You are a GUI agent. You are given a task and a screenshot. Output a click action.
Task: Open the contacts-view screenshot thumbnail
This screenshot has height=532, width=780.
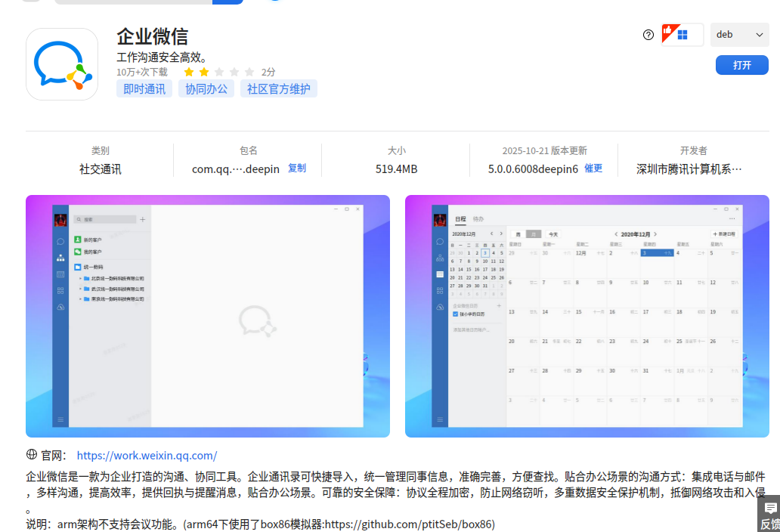(208, 316)
